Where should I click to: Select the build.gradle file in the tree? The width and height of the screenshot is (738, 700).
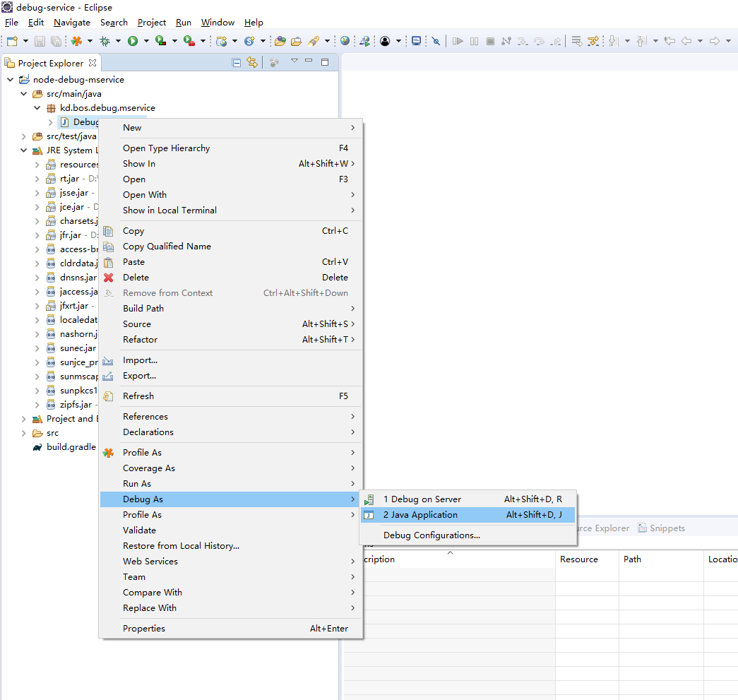click(x=64, y=447)
